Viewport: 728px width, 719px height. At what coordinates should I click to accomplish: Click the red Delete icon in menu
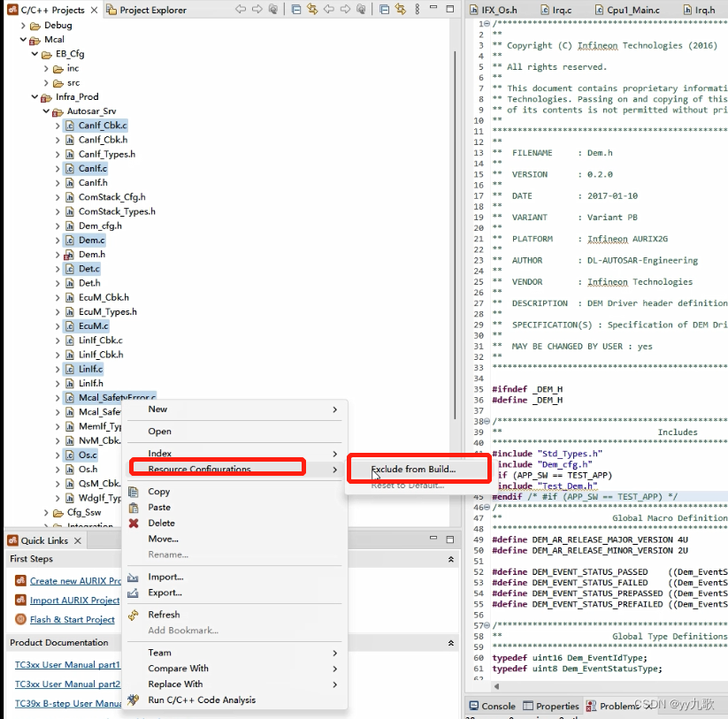(134, 524)
